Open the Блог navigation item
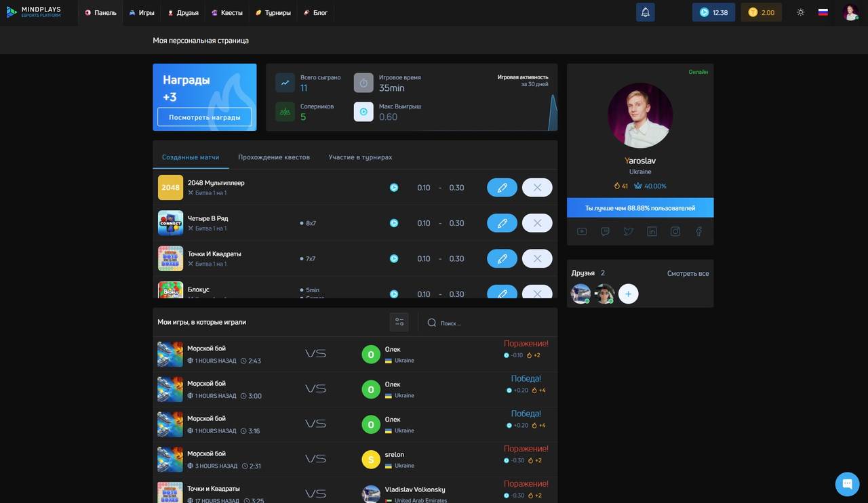The image size is (868, 503). coord(315,12)
